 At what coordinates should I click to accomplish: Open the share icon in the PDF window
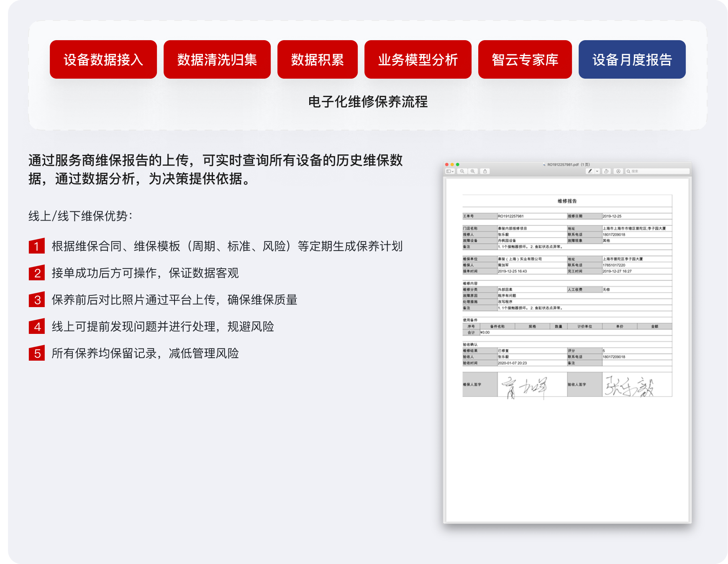click(x=485, y=171)
